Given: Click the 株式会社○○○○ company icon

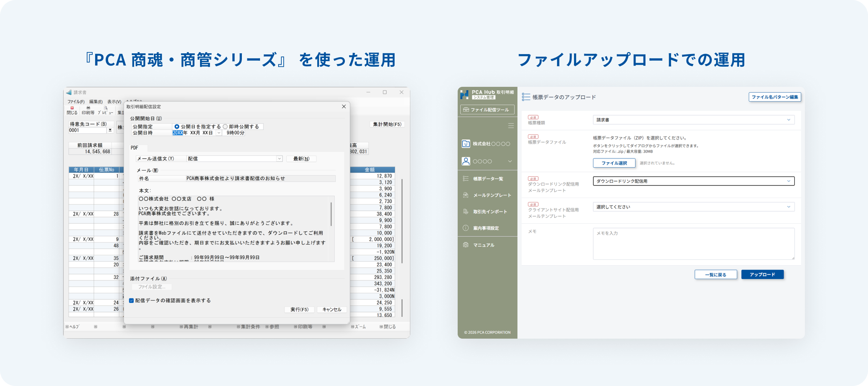Looking at the screenshot, I should click(x=466, y=144).
